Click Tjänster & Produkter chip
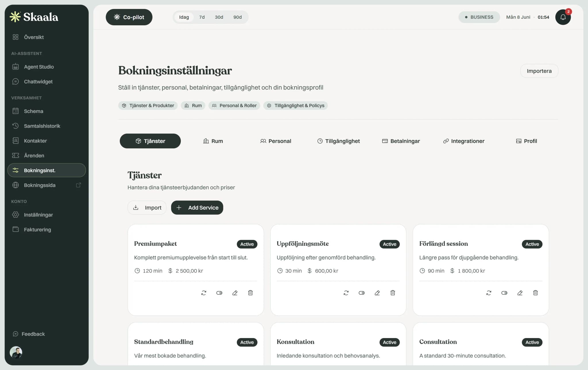The image size is (588, 370). tap(148, 106)
